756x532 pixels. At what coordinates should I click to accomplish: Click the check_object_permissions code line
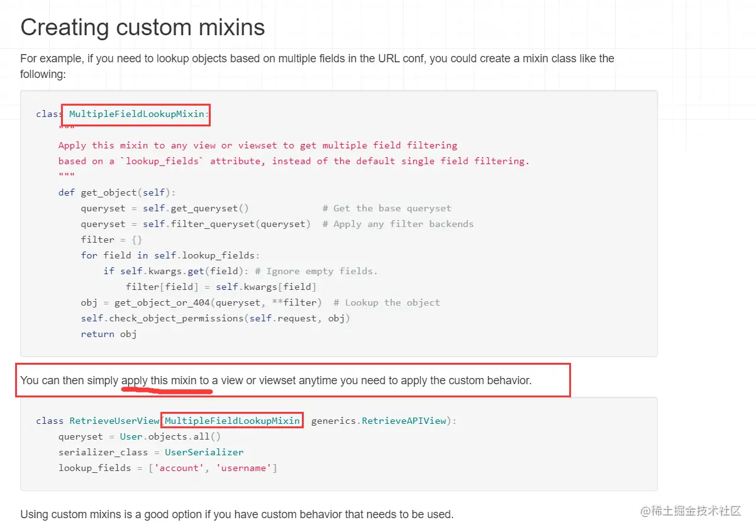tap(215, 318)
